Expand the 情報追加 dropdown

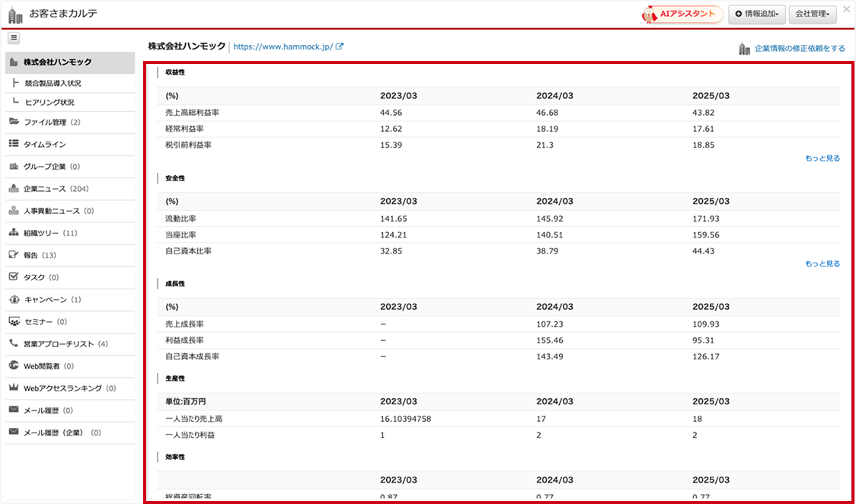click(756, 14)
